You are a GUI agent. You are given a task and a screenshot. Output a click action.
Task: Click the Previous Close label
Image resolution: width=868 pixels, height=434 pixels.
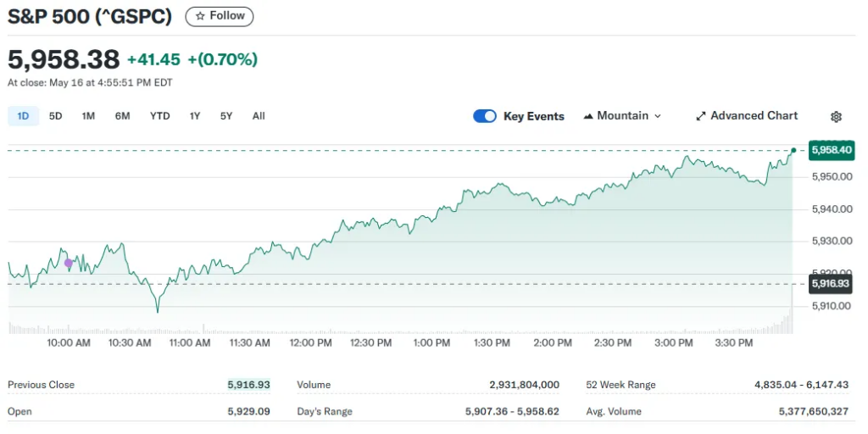(41, 385)
